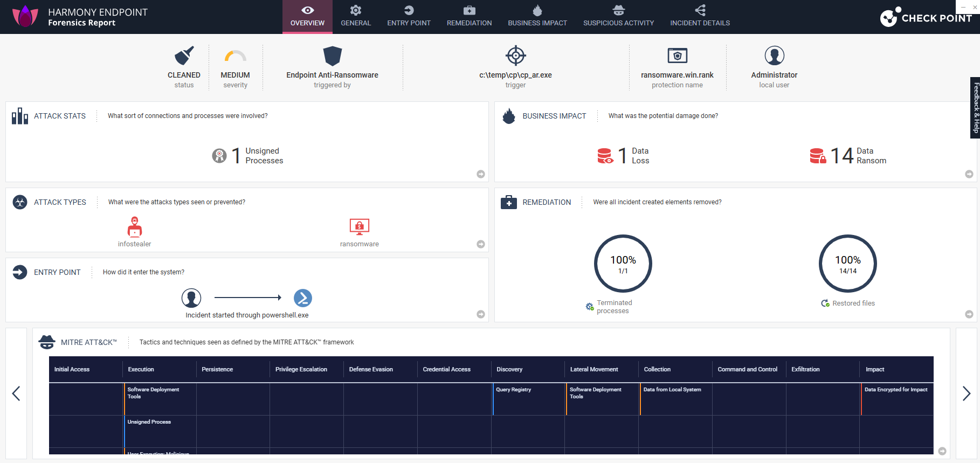Open the Feedback & Help side tab
Image resolution: width=980 pixels, height=463 pixels.
(975, 108)
